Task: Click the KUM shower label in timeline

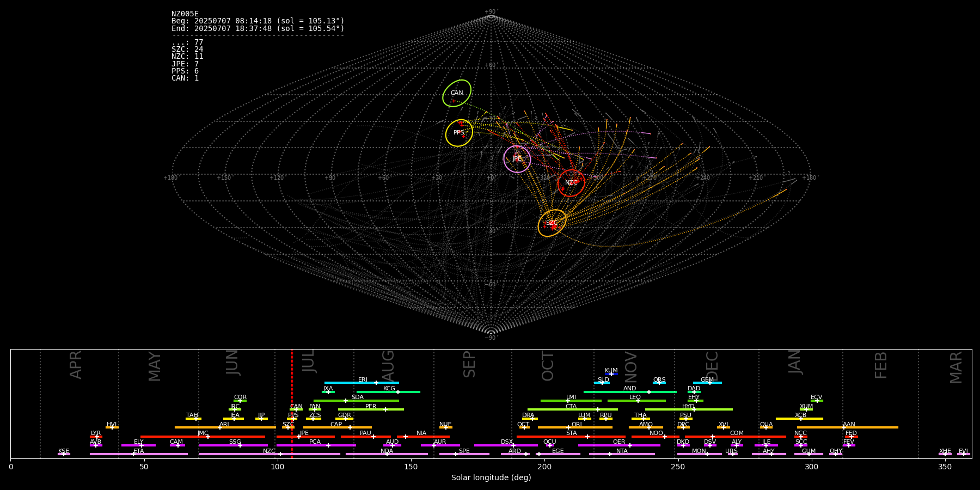Action: click(x=611, y=371)
